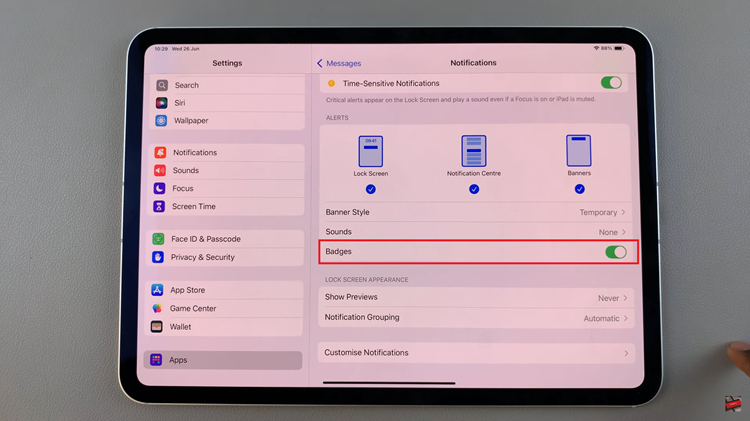Screen dimensions: 750x421
Task: Tap the Privacy & Security hand icon
Action: point(158,257)
